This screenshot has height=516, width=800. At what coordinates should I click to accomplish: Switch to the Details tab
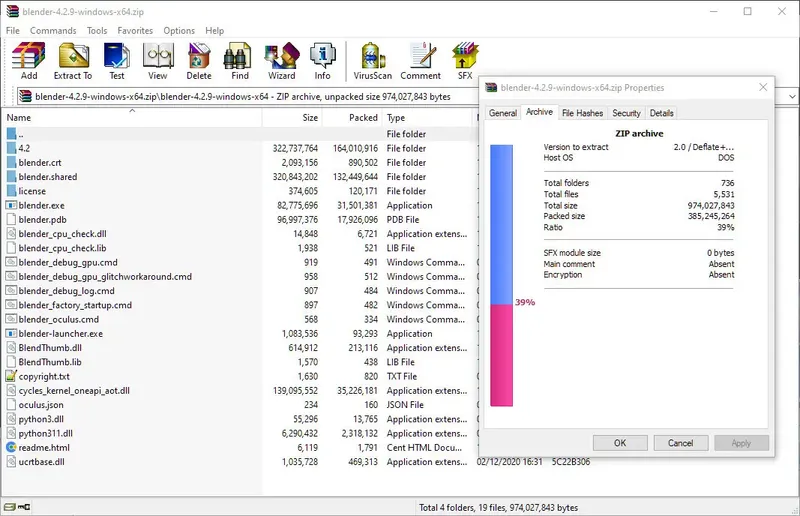[x=662, y=113]
